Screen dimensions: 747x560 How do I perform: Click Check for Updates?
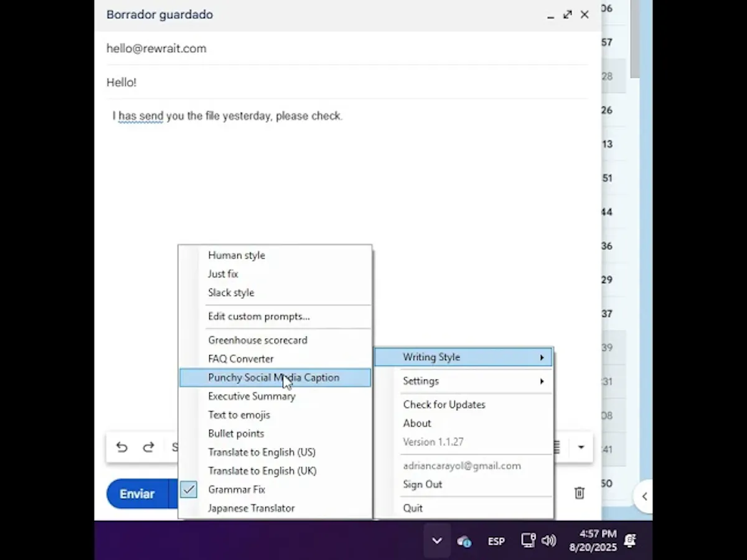click(463, 404)
